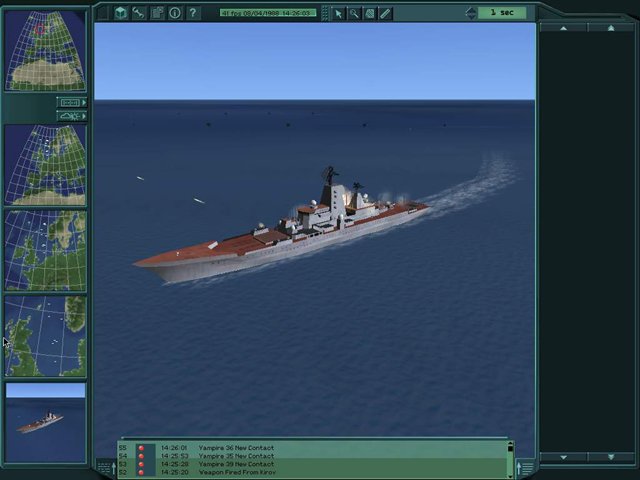The height and width of the screenshot is (480, 640).
Task: Click right panel jump-to-bottom arrow
Action: (x=611, y=457)
